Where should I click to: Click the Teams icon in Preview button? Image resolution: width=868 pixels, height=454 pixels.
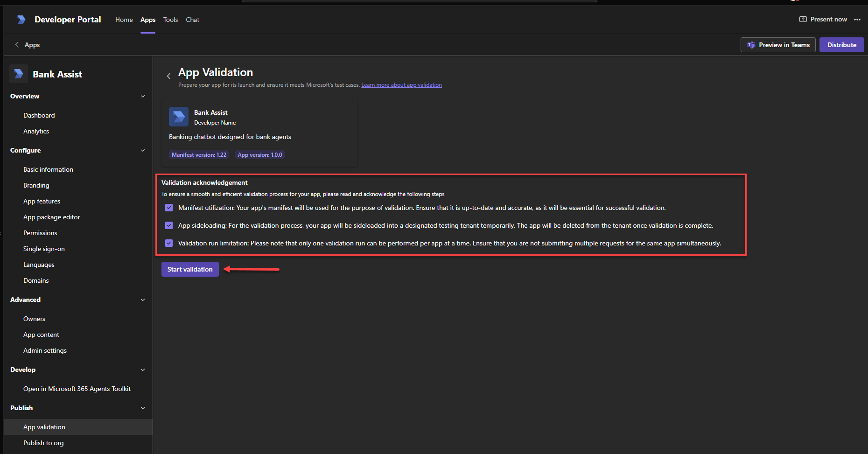click(x=751, y=45)
